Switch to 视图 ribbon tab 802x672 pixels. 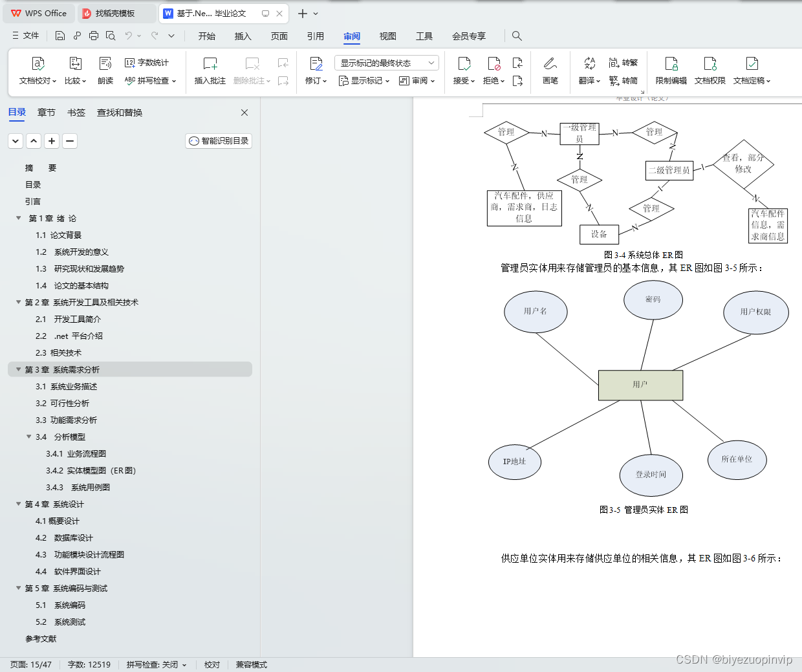pos(388,36)
